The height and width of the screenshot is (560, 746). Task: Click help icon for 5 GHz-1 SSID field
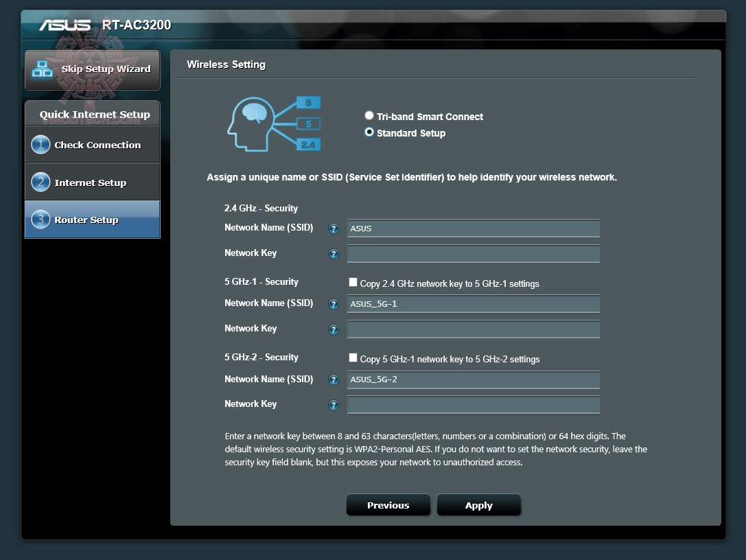[334, 304]
